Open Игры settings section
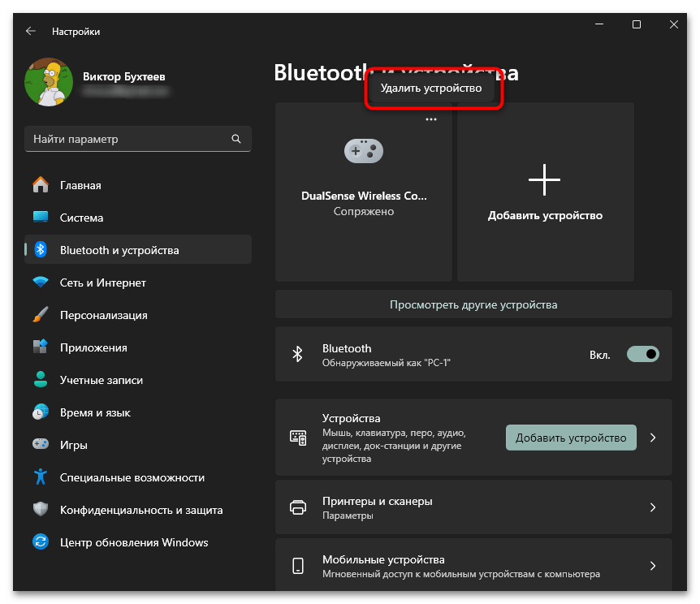Viewport: 700px width, 604px height. tap(138, 445)
